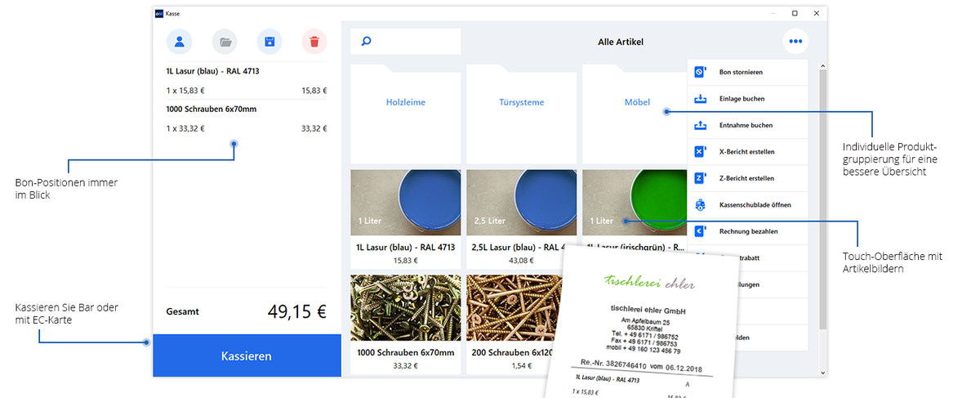Click the Alle Artikel heading
The width and height of the screenshot is (980, 398).
pyautogui.click(x=621, y=42)
